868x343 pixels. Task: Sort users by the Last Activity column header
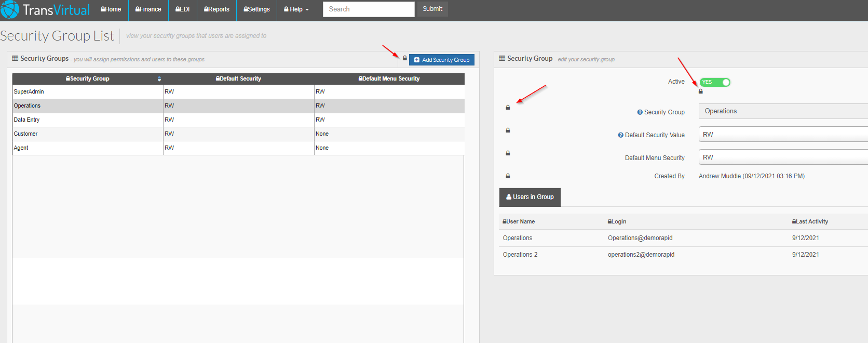click(810, 221)
